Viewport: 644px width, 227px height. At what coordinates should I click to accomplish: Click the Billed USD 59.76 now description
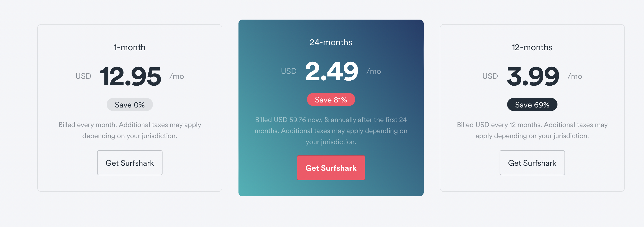click(x=331, y=131)
